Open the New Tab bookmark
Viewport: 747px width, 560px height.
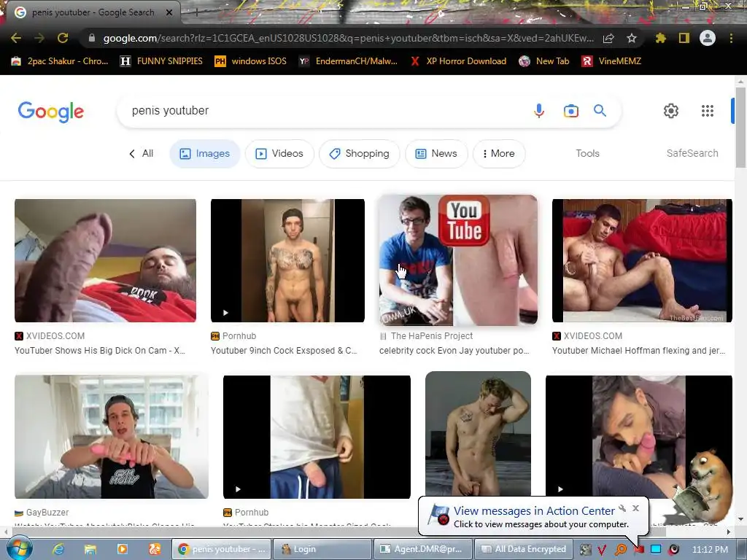[543, 61]
